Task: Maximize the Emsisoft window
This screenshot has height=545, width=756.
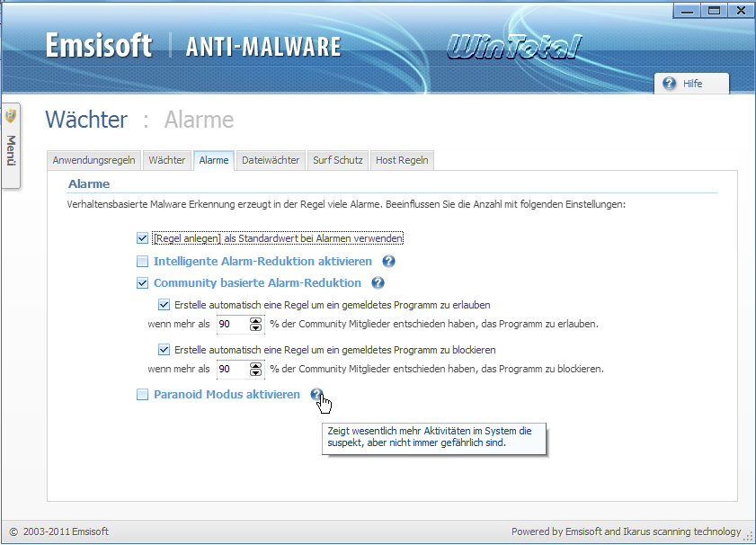Action: (714, 11)
